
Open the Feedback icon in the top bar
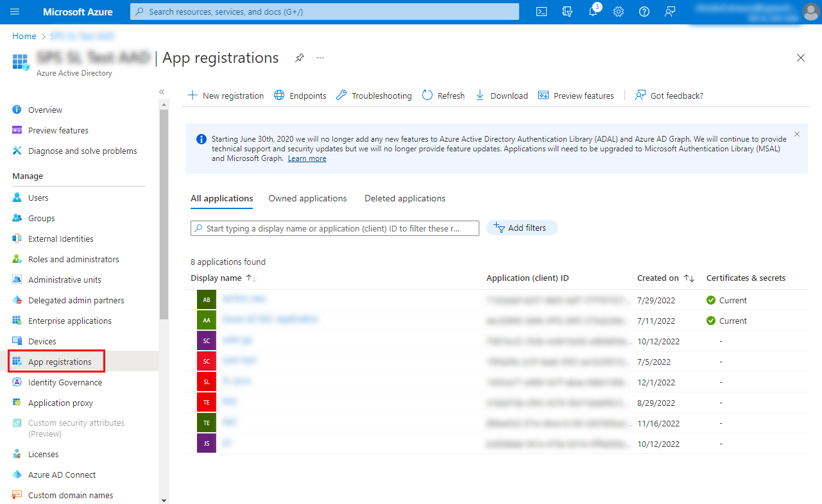click(670, 12)
